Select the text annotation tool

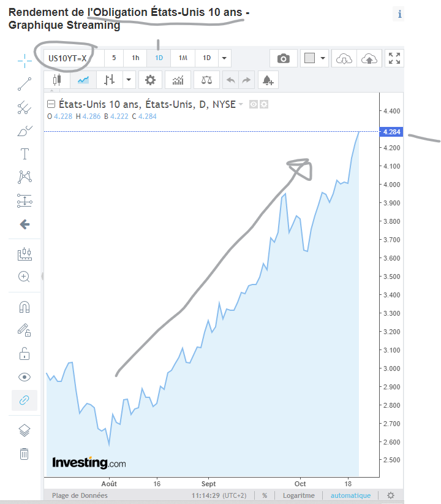pos(24,154)
